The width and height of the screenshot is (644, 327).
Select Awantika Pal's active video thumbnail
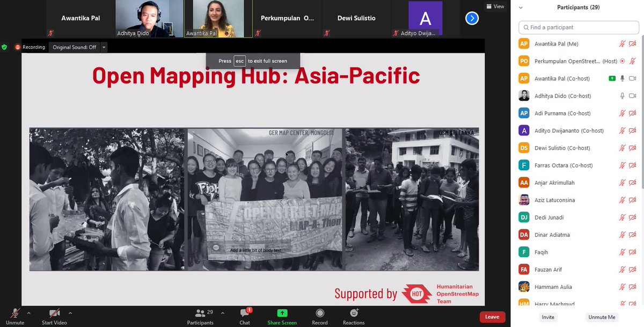[x=218, y=19]
